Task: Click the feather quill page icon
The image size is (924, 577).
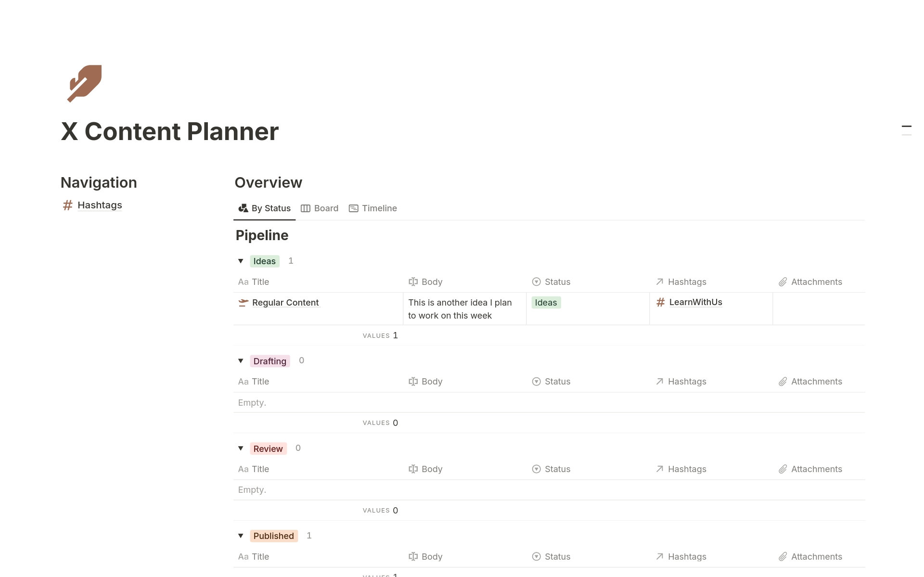Action: pyautogui.click(x=85, y=83)
